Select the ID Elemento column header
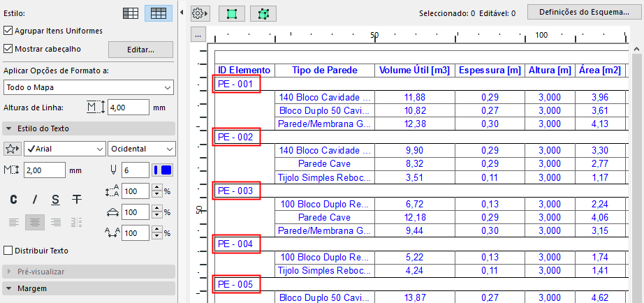 coord(244,71)
